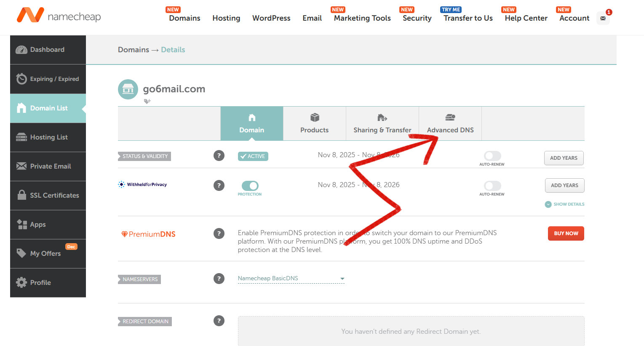Viewport: 644px width, 346px height.
Task: Click the help icon for Redirect Domain
Action: point(219,321)
